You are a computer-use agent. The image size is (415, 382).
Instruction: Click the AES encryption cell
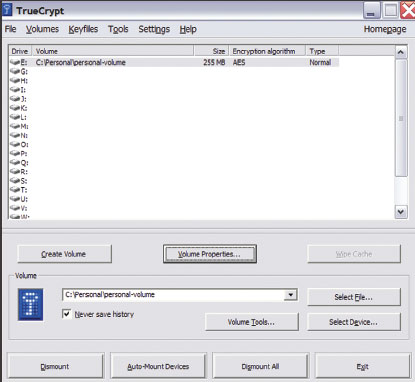coord(239,62)
